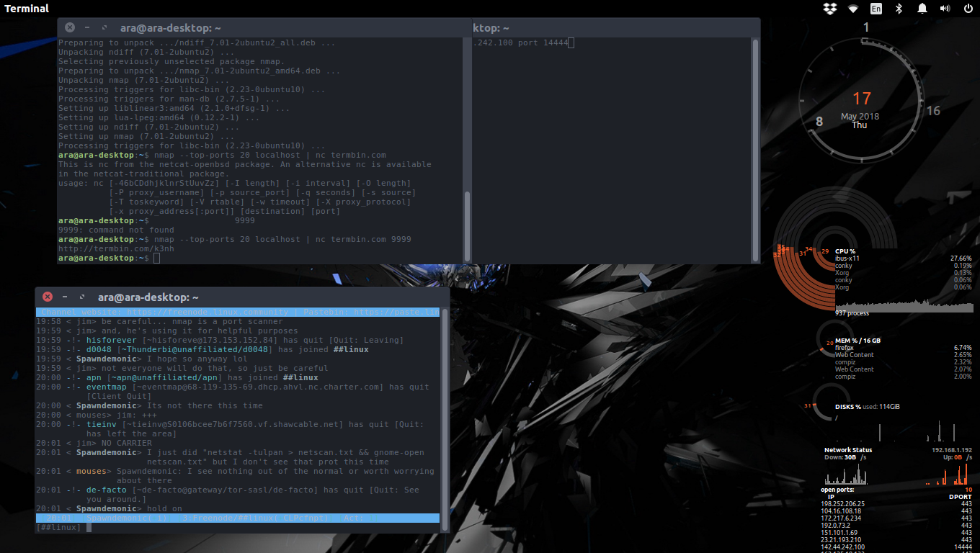
Task: Minimize the lower IRC terminal window
Action: (65, 297)
